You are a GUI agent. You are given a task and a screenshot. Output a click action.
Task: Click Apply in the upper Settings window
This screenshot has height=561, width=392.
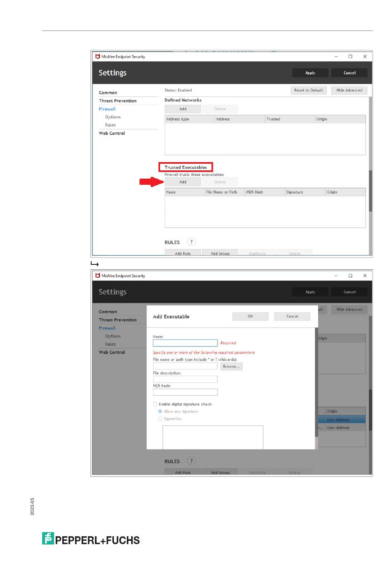[310, 73]
